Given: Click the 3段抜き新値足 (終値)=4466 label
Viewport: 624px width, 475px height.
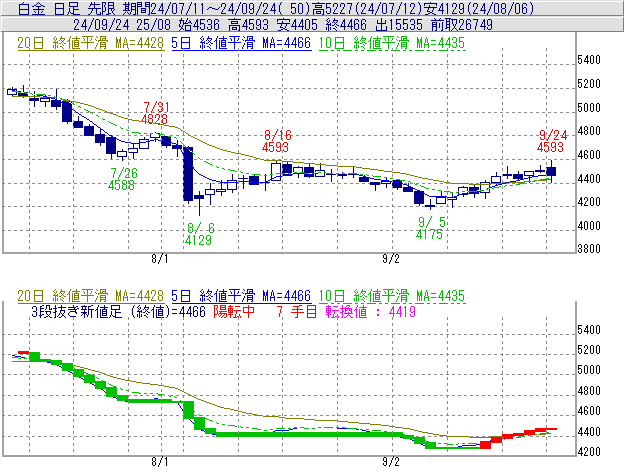Looking at the screenshot, I should pos(118,312).
